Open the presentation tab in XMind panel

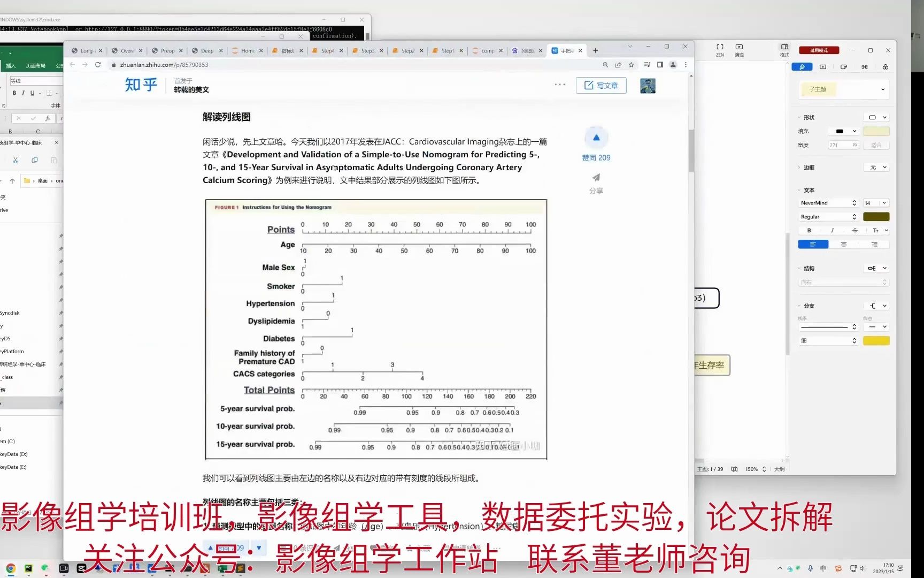[823, 67]
